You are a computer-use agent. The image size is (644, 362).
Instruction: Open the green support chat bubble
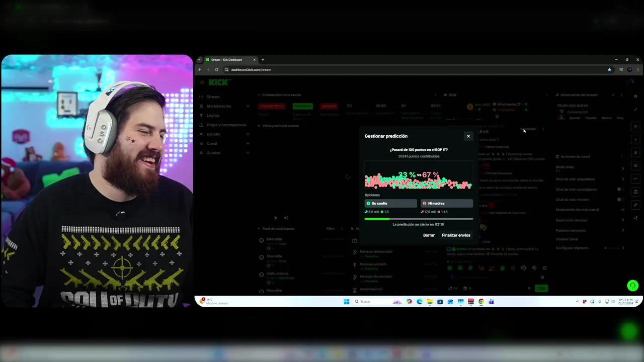pos(632,286)
